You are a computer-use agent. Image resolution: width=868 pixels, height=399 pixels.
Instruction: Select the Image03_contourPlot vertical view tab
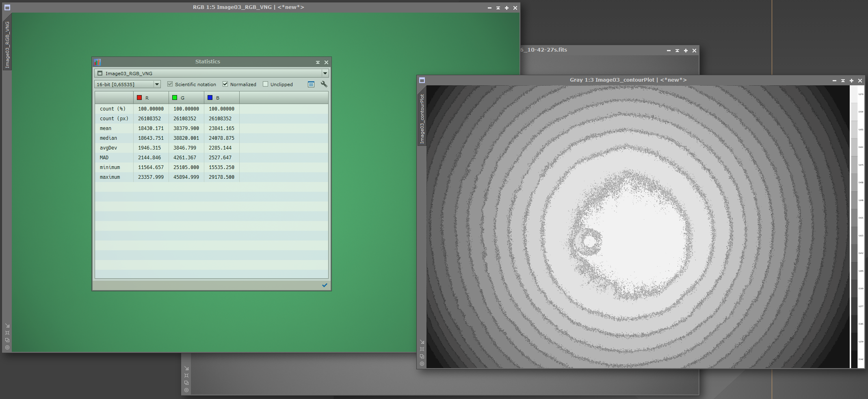(422, 119)
